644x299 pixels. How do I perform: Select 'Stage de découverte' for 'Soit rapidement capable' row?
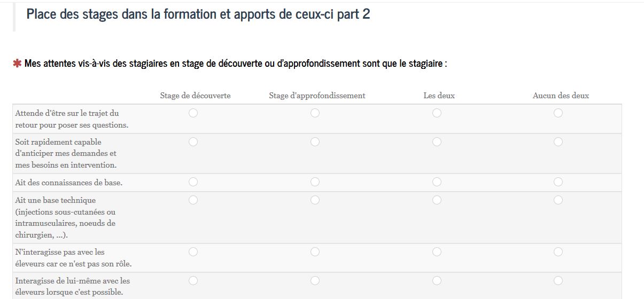193,141
